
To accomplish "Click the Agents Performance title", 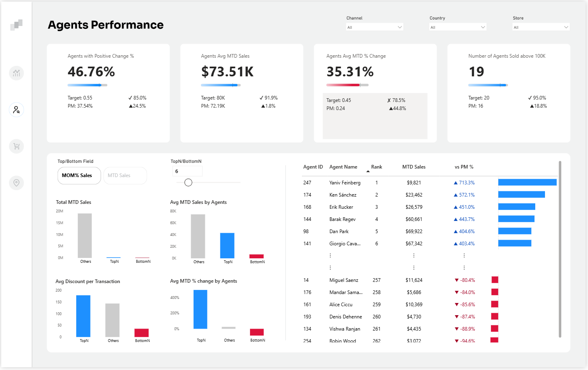I will pyautogui.click(x=106, y=25).
